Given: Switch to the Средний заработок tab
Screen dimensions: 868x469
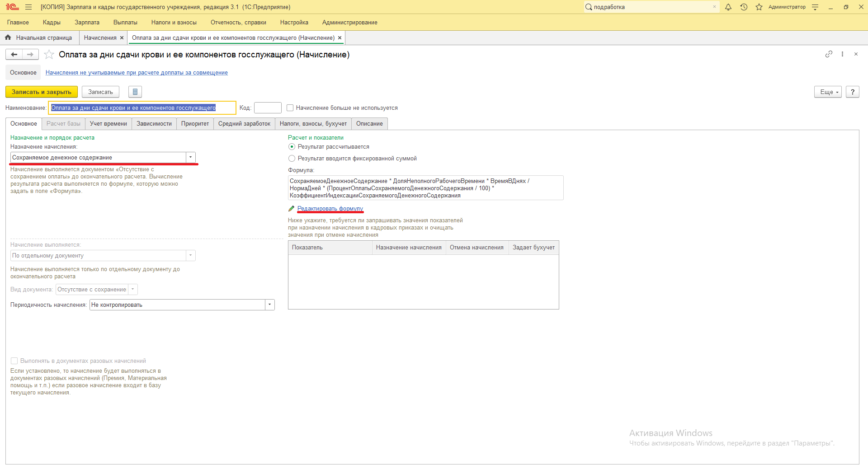Looking at the screenshot, I should [244, 124].
